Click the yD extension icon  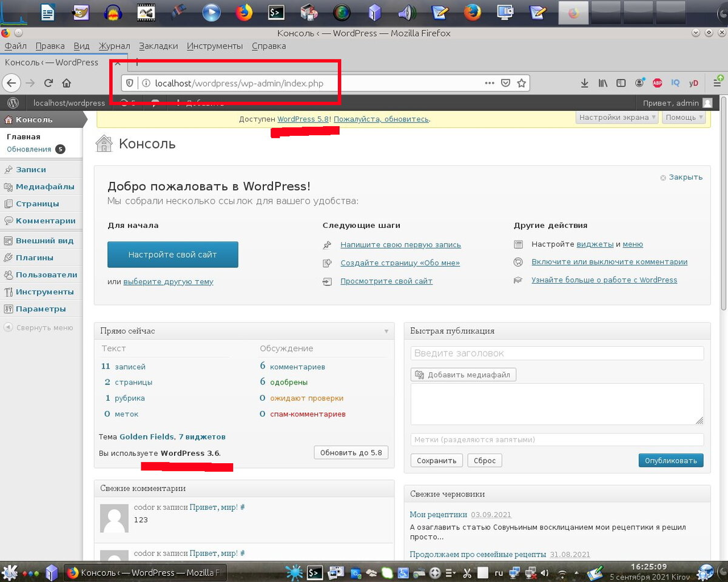click(694, 83)
